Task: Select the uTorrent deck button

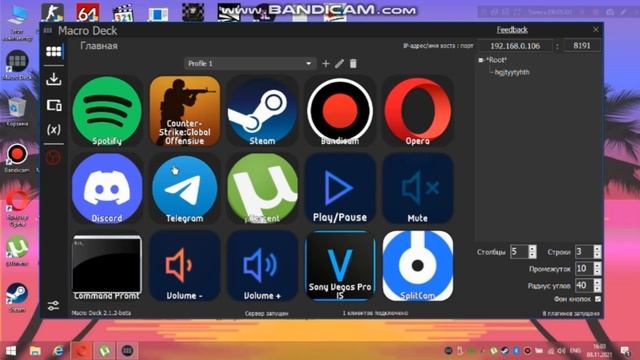Action: pos(262,188)
